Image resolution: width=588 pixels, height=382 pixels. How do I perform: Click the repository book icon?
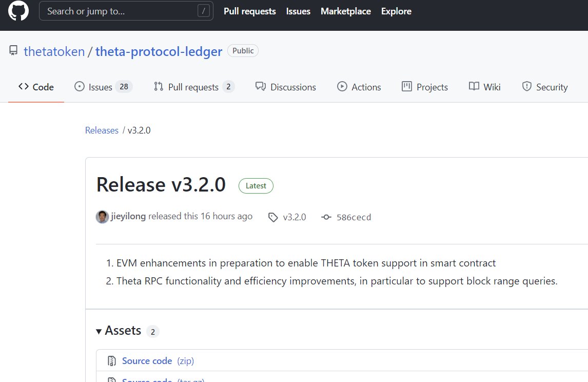pyautogui.click(x=13, y=51)
